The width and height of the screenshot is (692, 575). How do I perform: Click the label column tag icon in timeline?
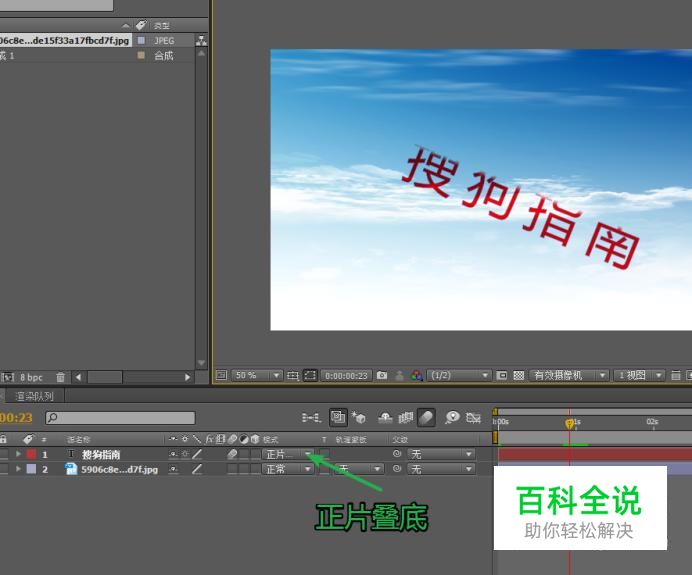coord(28,439)
